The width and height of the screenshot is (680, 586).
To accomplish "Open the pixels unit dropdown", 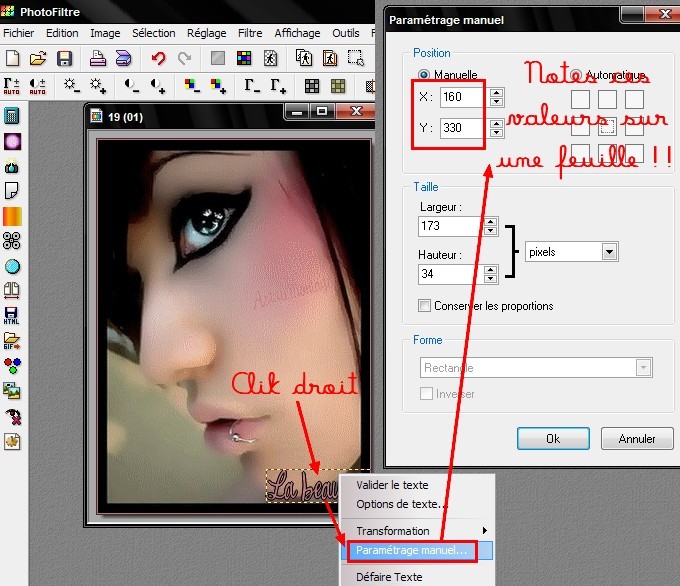I will click(609, 252).
